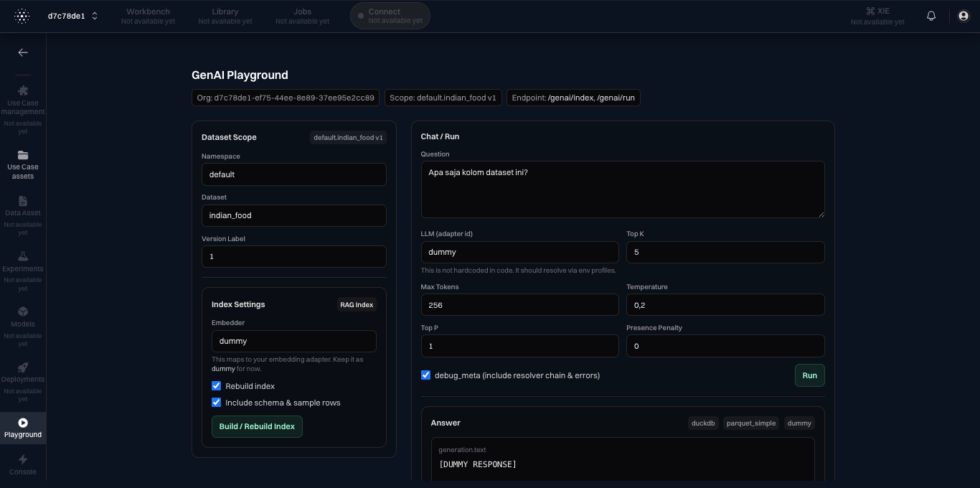Click the Org id chip

(286, 98)
